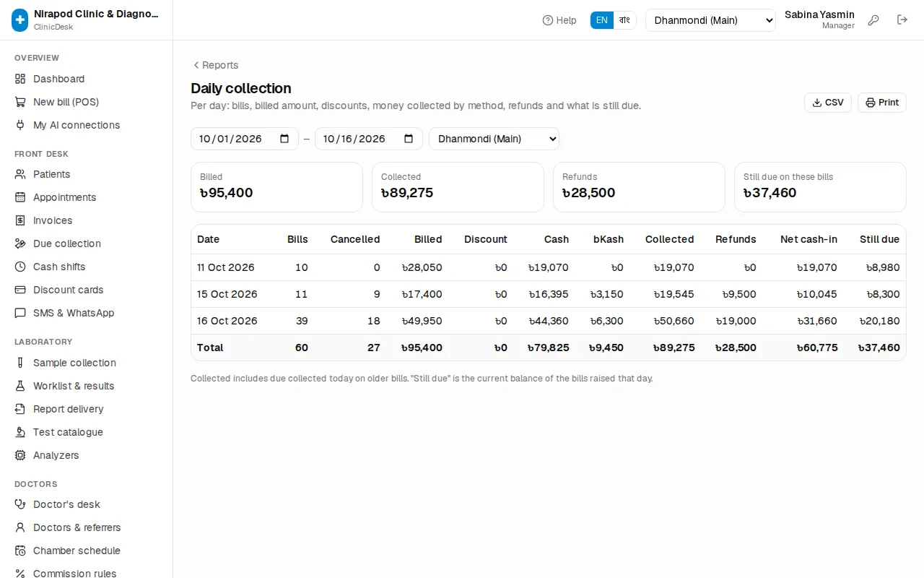Print the daily collection report
924x578 pixels.
[882, 103]
